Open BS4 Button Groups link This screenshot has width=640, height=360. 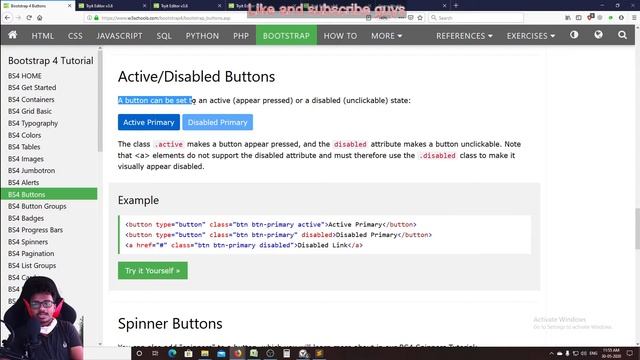tap(37, 206)
